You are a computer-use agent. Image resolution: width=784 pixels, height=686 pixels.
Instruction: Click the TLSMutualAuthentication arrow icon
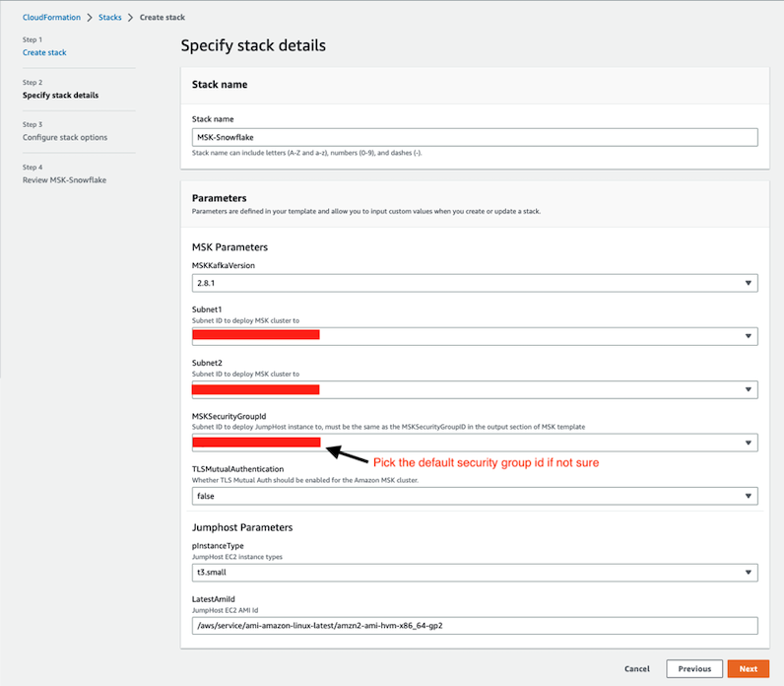pos(749,497)
